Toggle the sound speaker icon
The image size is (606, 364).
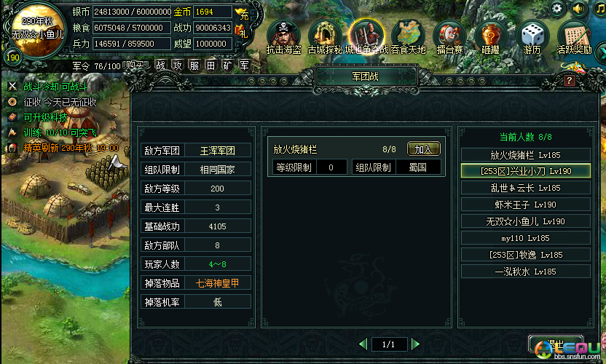578,9
